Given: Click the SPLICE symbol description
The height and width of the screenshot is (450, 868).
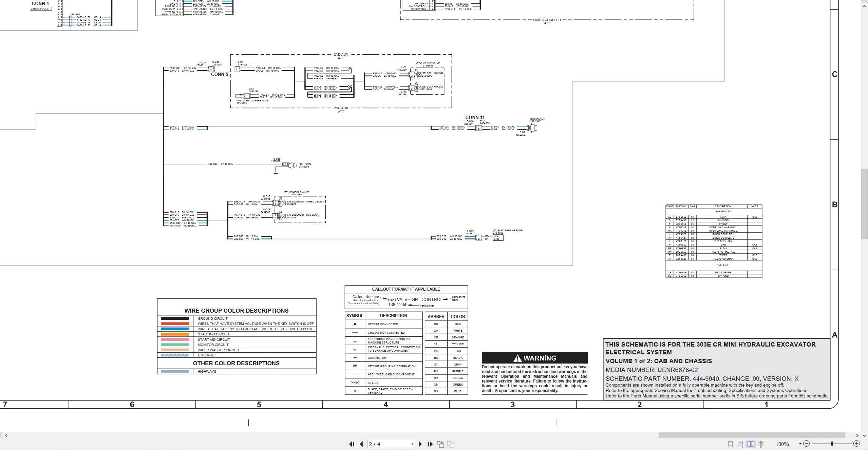Looking at the screenshot, I should (373, 383).
